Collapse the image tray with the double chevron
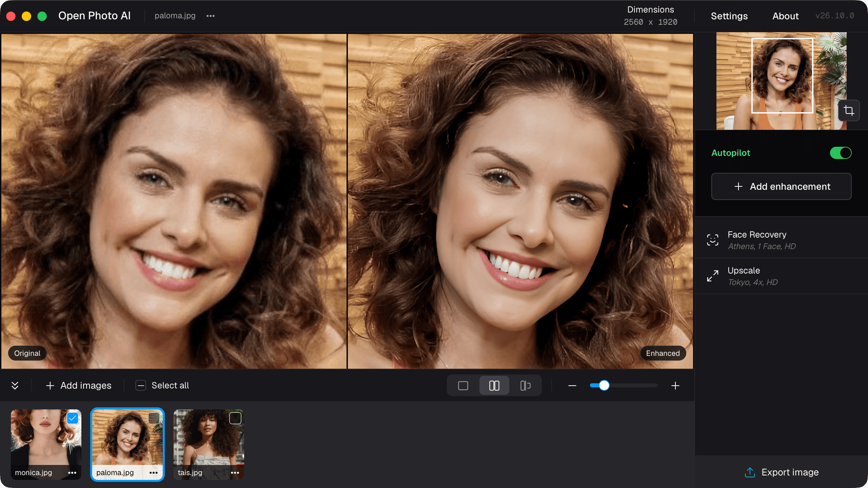The height and width of the screenshot is (488, 868). coord(15,385)
